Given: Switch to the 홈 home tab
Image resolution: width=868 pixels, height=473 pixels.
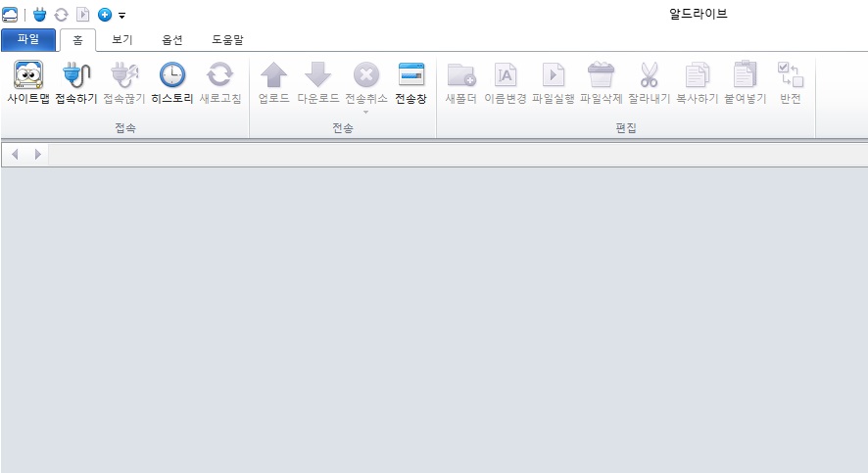Looking at the screenshot, I should coord(78,40).
